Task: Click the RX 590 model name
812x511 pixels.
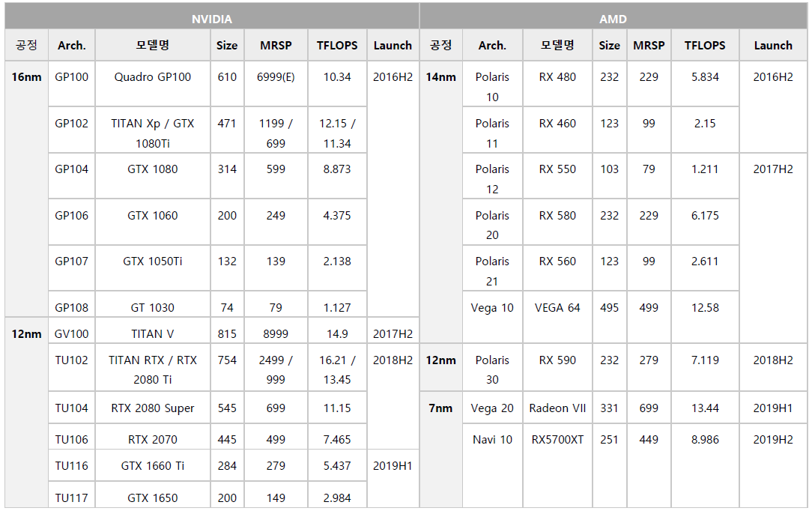Action: click(x=558, y=360)
